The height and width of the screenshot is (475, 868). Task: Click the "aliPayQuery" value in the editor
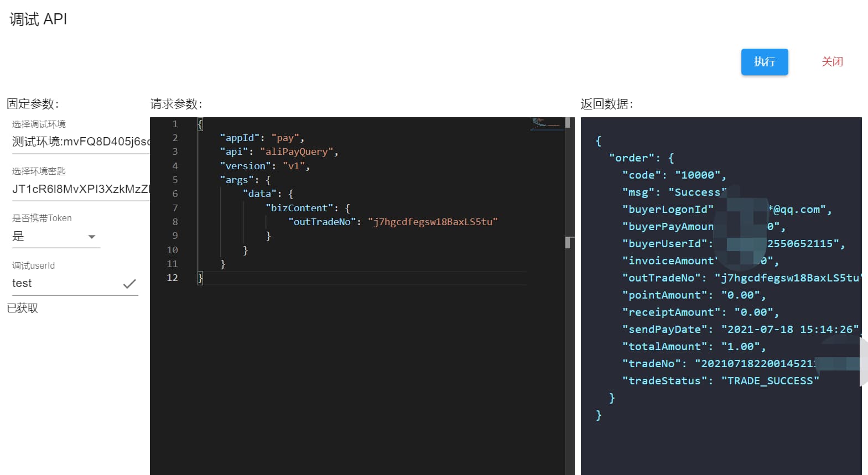(297, 152)
